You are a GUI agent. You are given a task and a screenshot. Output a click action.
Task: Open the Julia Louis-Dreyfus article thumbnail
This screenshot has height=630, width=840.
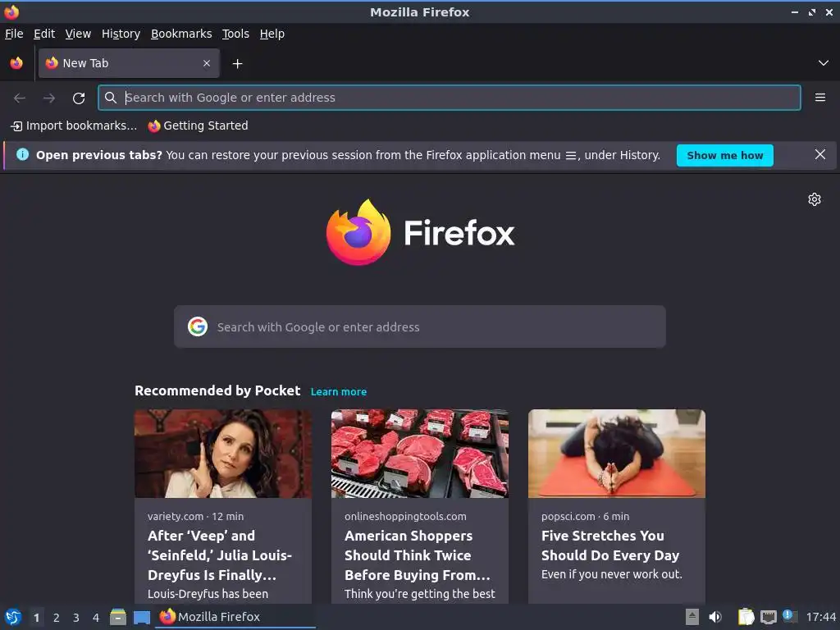click(223, 454)
